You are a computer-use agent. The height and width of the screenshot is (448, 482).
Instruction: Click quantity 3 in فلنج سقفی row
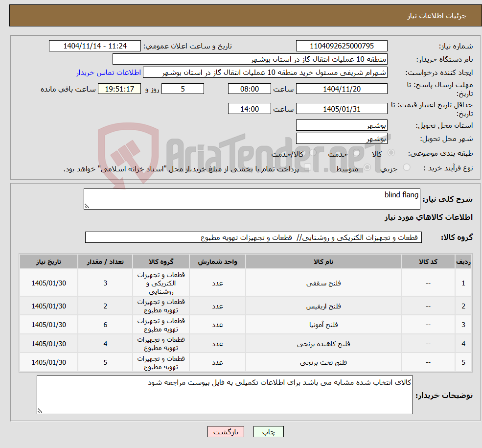point(105,283)
